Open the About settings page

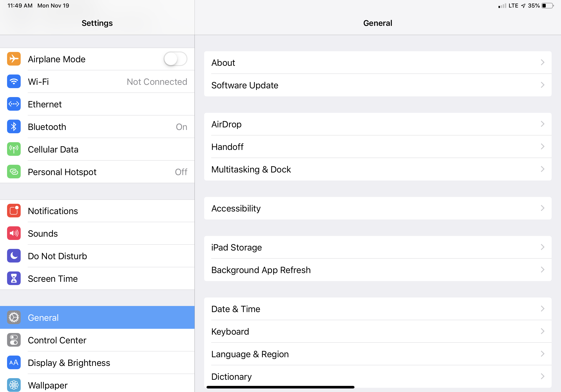[x=378, y=63]
